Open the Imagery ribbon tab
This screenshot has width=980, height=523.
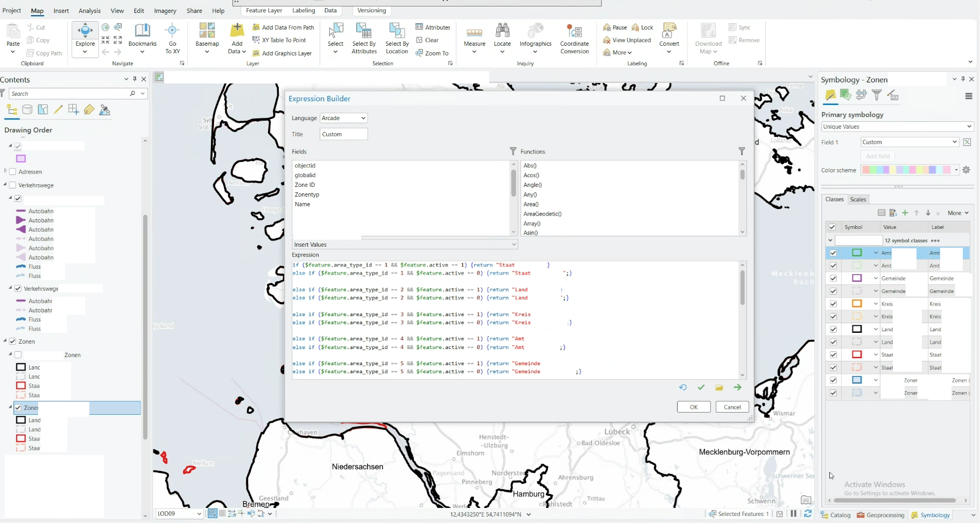165,10
